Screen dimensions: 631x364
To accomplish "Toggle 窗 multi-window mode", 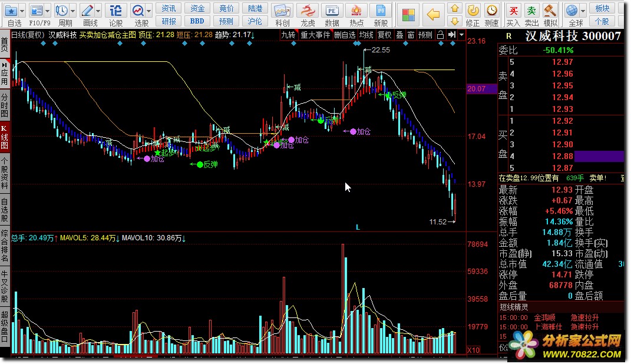I will [x=411, y=35].
